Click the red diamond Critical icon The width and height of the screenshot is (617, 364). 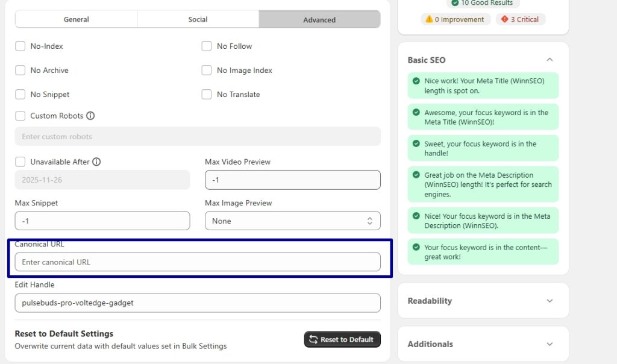pyautogui.click(x=504, y=19)
